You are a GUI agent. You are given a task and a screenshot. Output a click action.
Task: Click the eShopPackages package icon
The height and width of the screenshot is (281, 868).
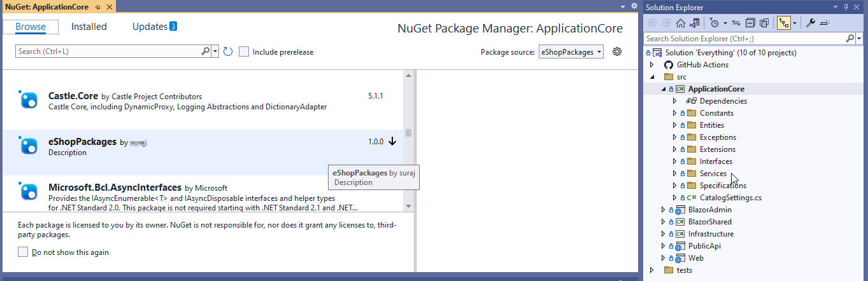[x=29, y=146]
